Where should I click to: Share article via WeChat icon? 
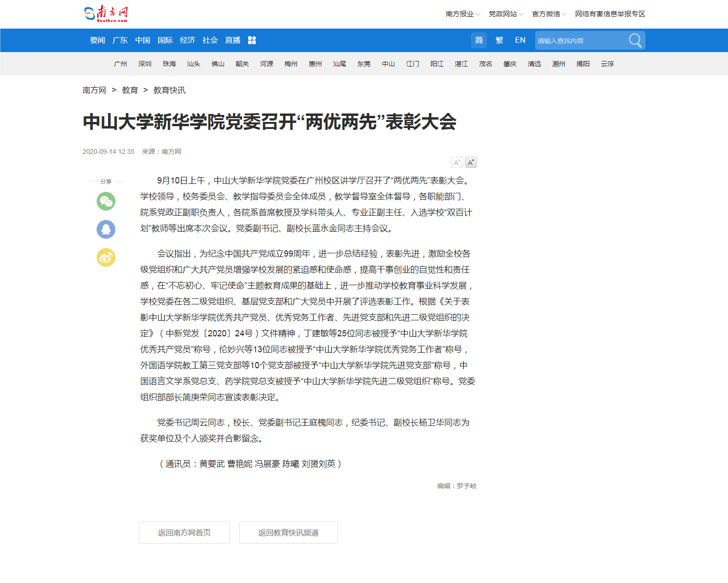click(x=106, y=201)
